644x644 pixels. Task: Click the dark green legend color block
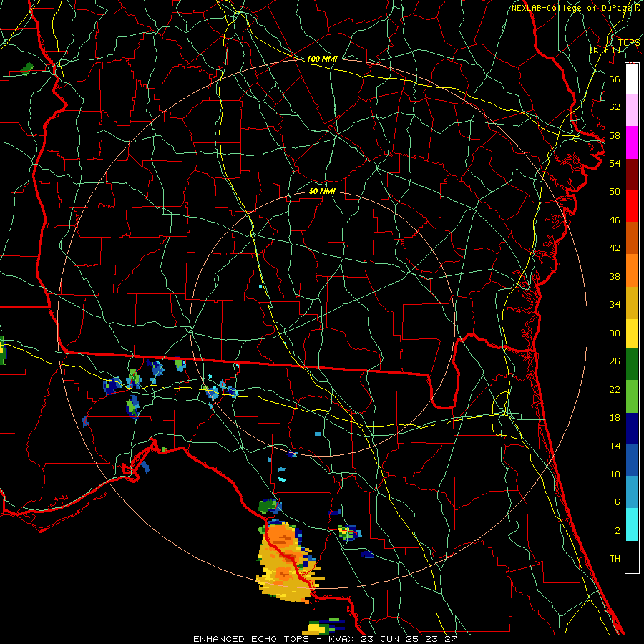pos(632,364)
